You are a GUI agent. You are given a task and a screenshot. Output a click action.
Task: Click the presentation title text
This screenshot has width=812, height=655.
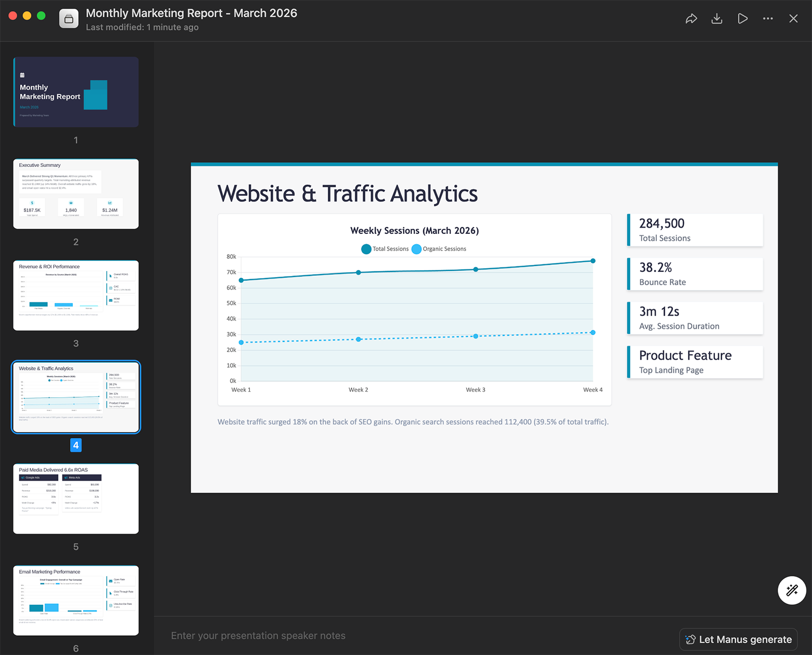click(191, 13)
